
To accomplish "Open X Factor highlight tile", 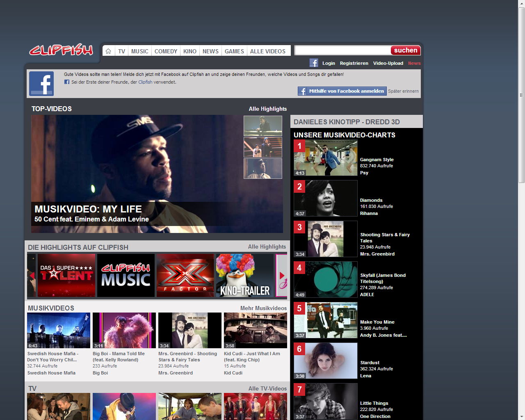I will [185, 275].
